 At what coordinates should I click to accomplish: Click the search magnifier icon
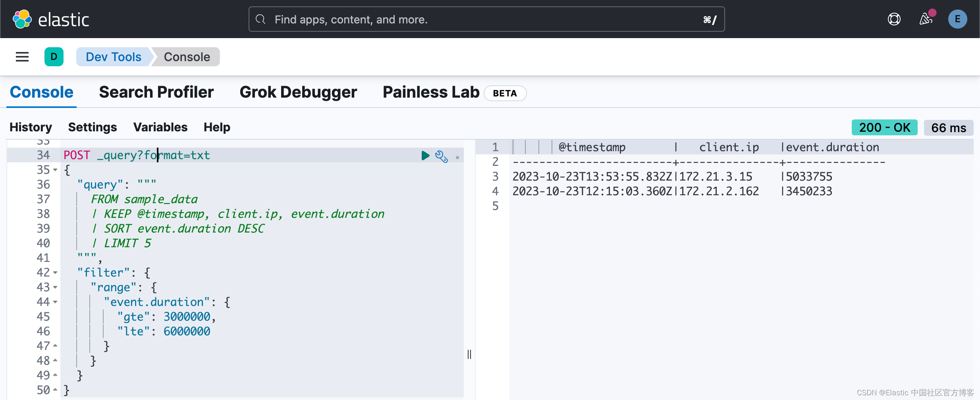260,19
